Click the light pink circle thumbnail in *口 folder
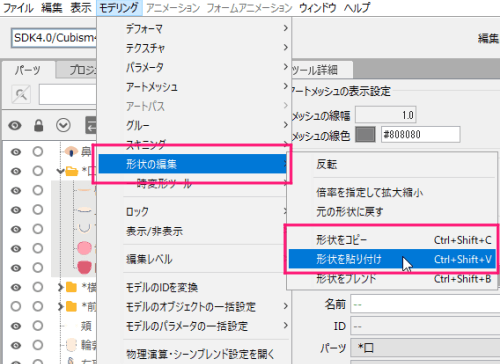 click(84, 248)
